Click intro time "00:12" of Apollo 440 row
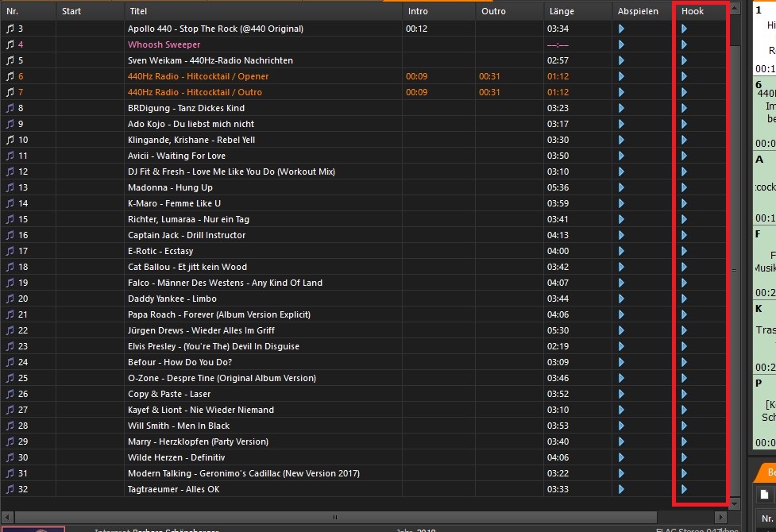Viewport: 776px width, 532px height. pyautogui.click(x=417, y=29)
